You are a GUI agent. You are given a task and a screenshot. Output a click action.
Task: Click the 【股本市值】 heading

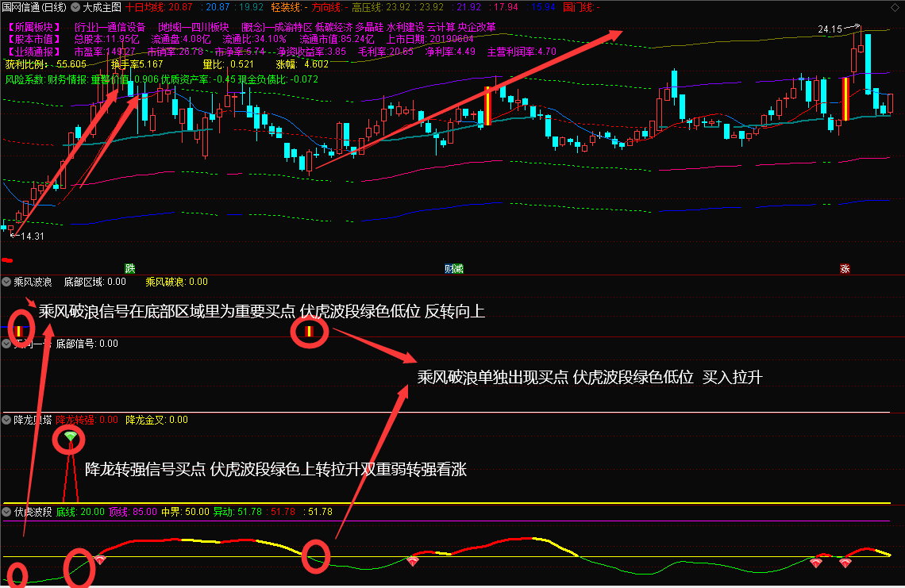34,39
